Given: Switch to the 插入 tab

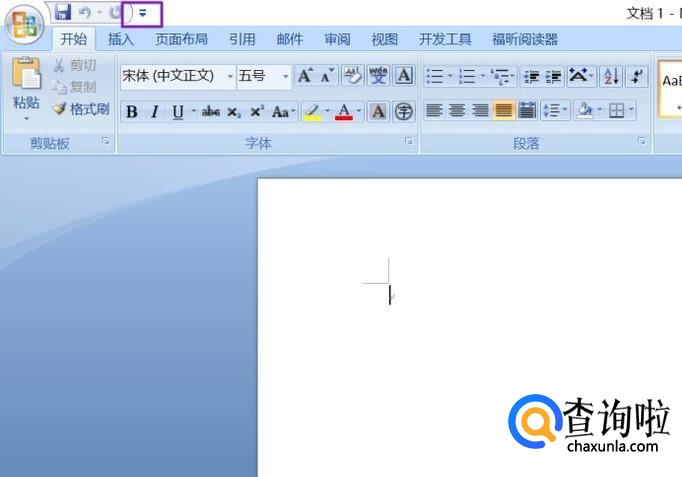Looking at the screenshot, I should pos(120,40).
